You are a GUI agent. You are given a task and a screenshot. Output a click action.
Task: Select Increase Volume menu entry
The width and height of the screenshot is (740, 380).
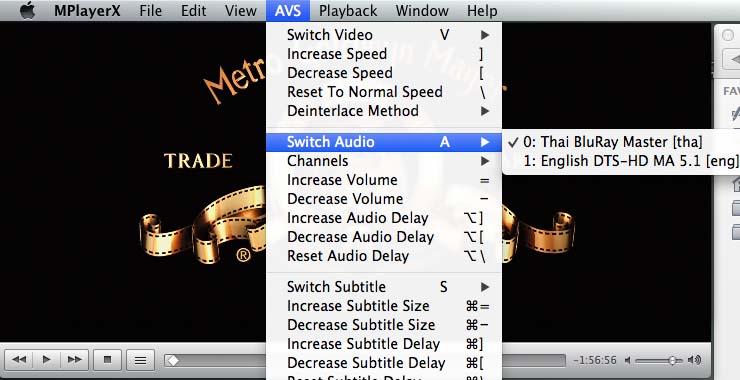tap(384, 180)
